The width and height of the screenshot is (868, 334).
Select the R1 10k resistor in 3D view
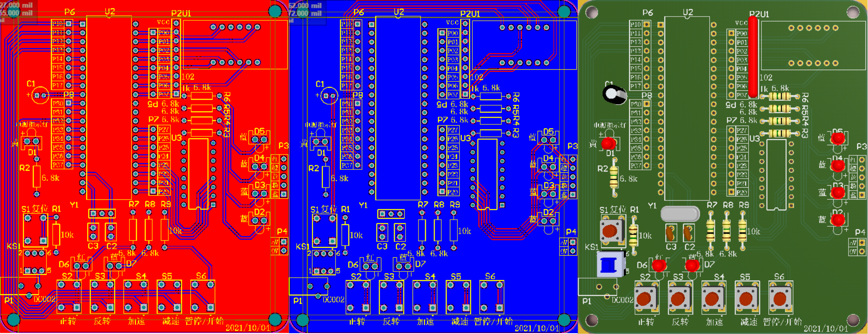click(x=633, y=235)
